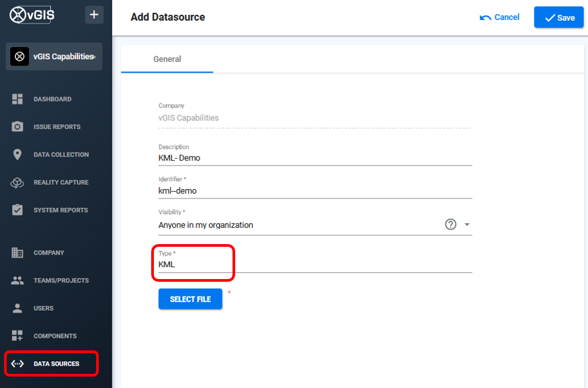Click the plus add button in sidebar
588x388 pixels.
tap(94, 15)
